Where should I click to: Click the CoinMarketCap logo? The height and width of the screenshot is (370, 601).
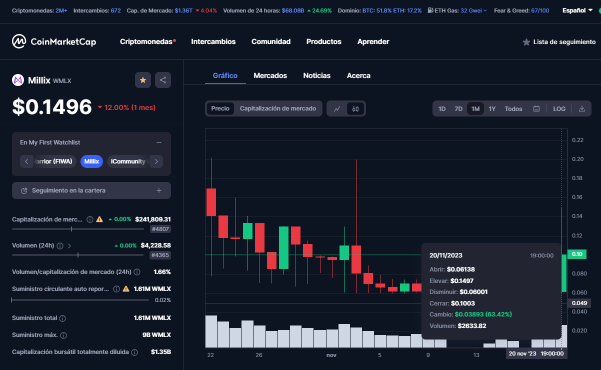54,41
